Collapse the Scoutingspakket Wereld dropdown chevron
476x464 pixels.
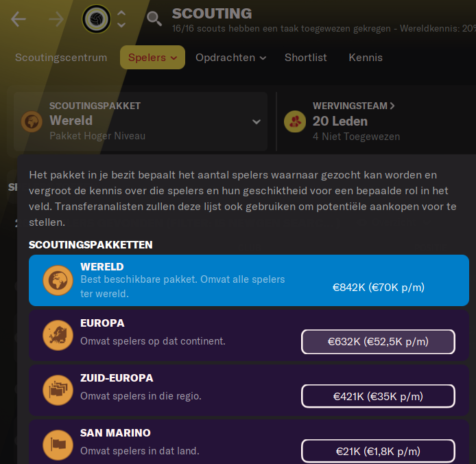257,122
